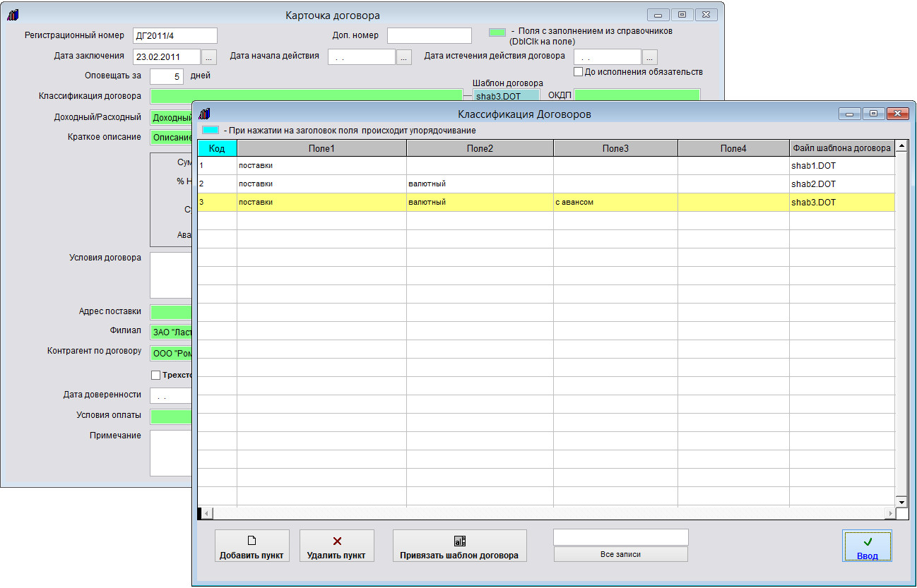917x588 pixels.
Task: Select shab3.DOT in the highlighted row
Action: (842, 203)
